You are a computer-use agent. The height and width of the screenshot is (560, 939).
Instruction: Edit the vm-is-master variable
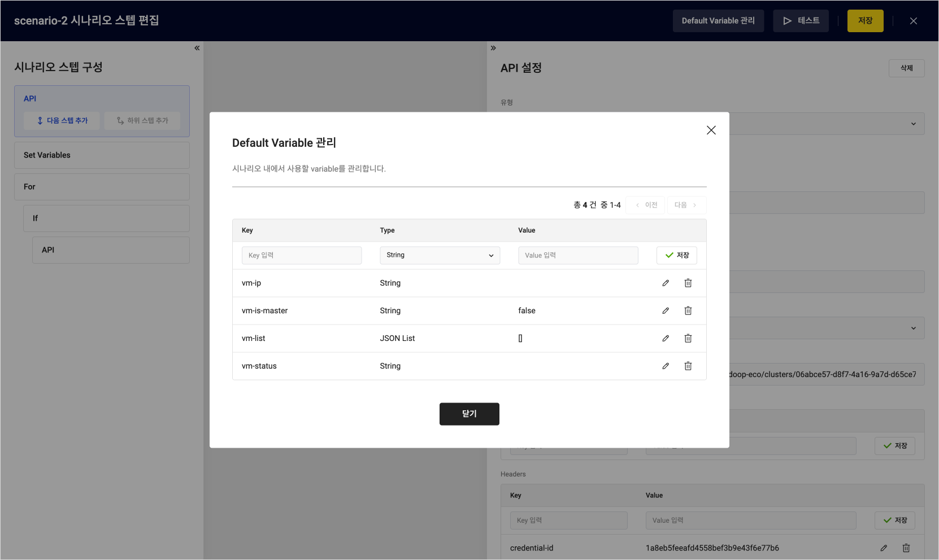666,311
